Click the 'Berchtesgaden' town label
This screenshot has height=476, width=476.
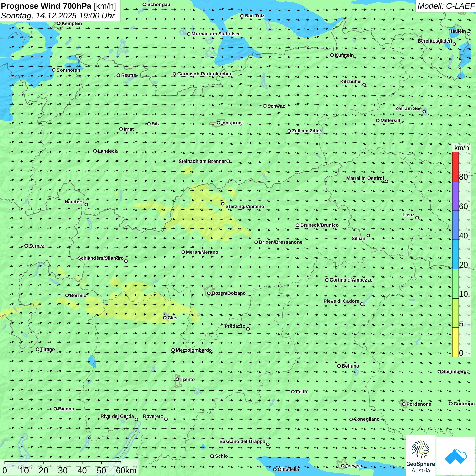click(x=435, y=41)
